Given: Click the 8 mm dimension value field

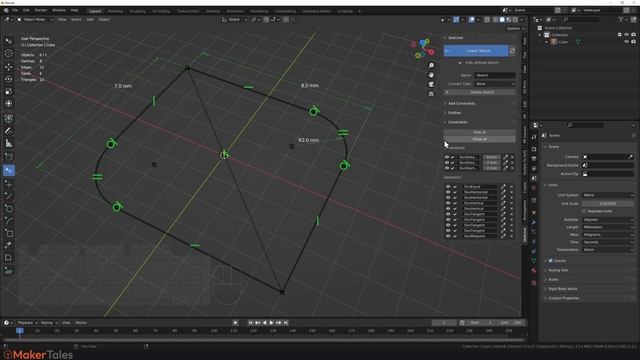Looking at the screenshot, I should pos(491,157).
